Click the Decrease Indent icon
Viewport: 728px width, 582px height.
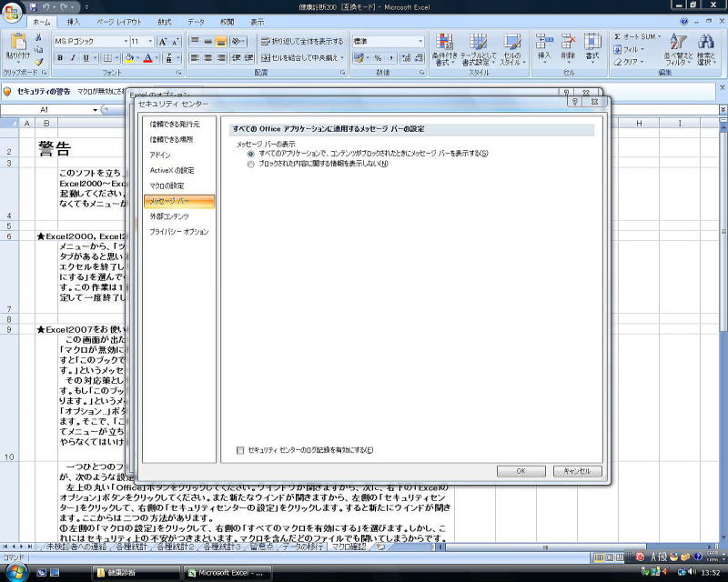click(x=237, y=58)
